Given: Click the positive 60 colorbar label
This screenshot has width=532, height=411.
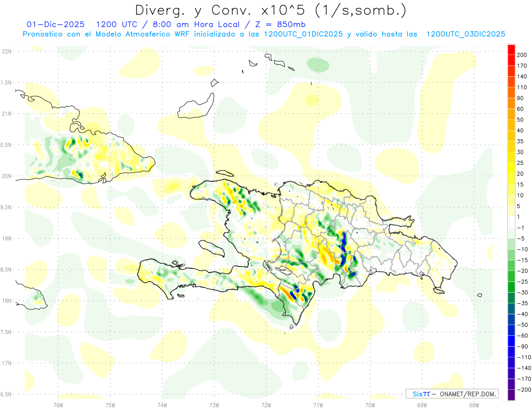Looking at the screenshot, I should point(520,109).
